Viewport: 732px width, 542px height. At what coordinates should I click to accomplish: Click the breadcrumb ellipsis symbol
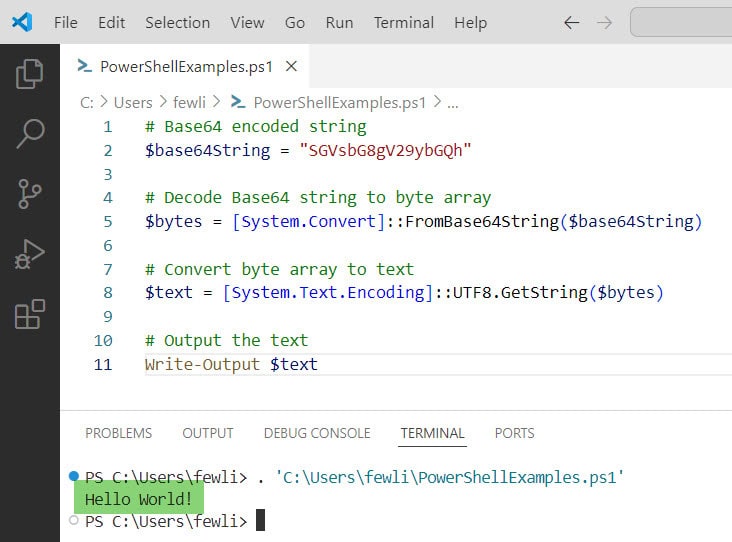click(452, 104)
